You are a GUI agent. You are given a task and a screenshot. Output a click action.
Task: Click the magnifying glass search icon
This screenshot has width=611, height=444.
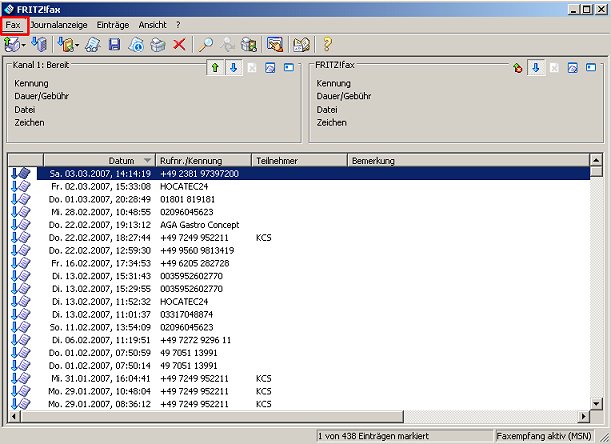[x=206, y=44]
